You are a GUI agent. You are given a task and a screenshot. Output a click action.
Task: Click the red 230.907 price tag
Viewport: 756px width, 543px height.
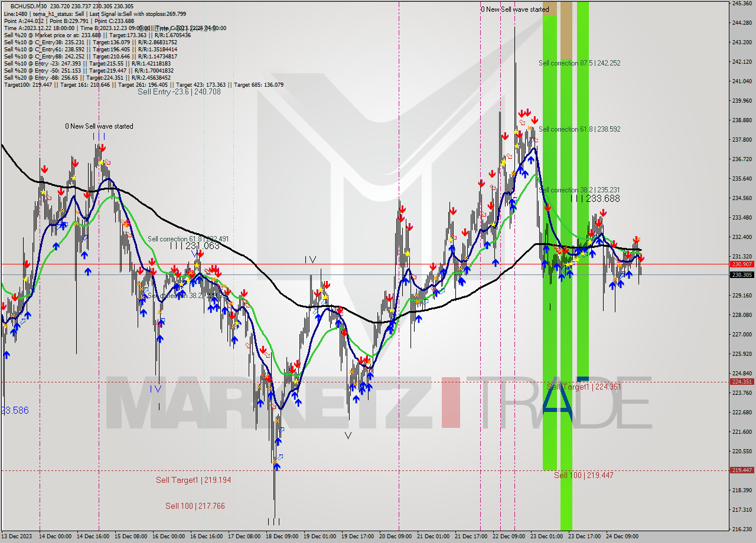click(x=741, y=264)
